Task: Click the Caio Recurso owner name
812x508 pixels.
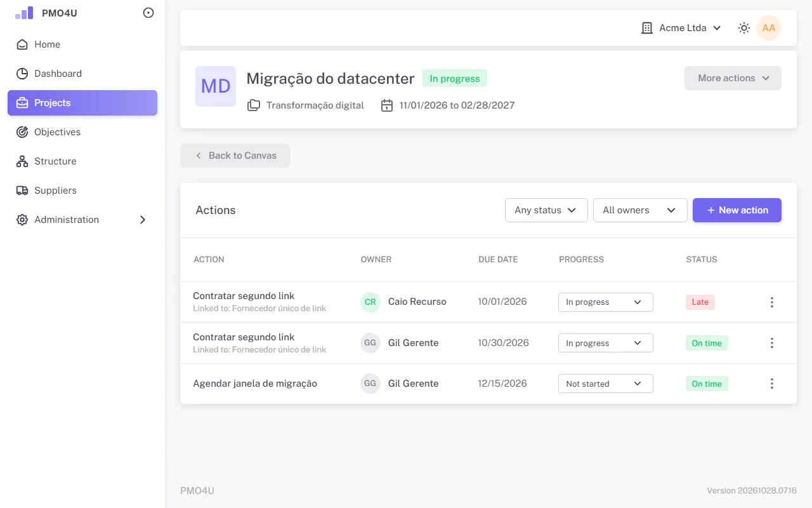Action: pyautogui.click(x=417, y=302)
